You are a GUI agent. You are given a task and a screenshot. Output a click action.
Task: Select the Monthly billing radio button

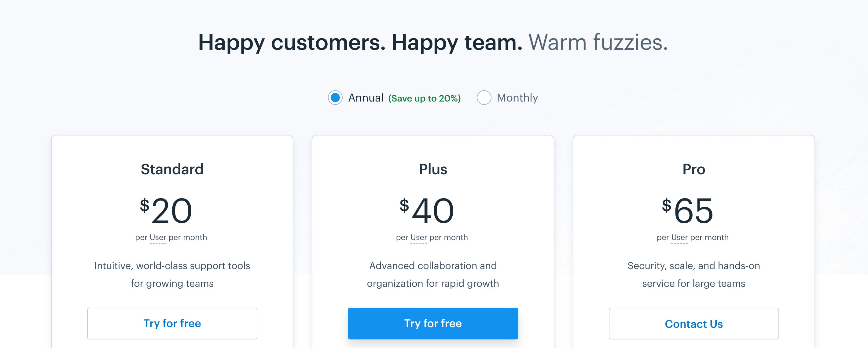coord(484,98)
